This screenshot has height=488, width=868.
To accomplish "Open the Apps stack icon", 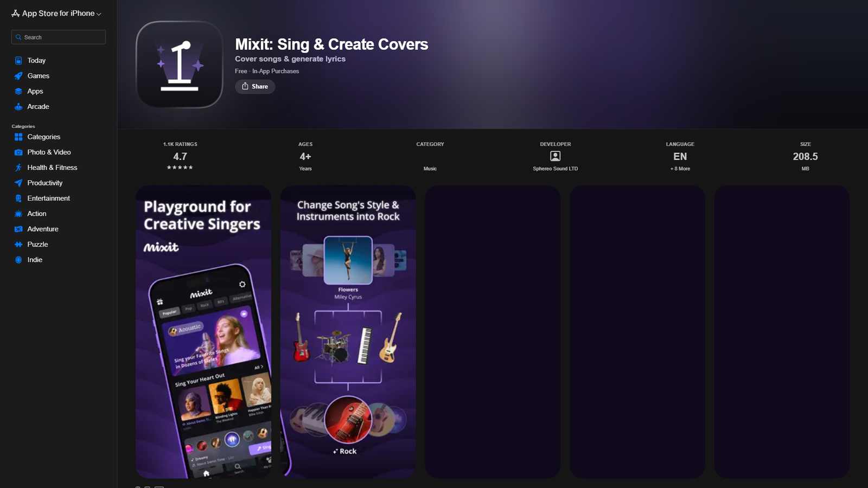I will point(18,91).
